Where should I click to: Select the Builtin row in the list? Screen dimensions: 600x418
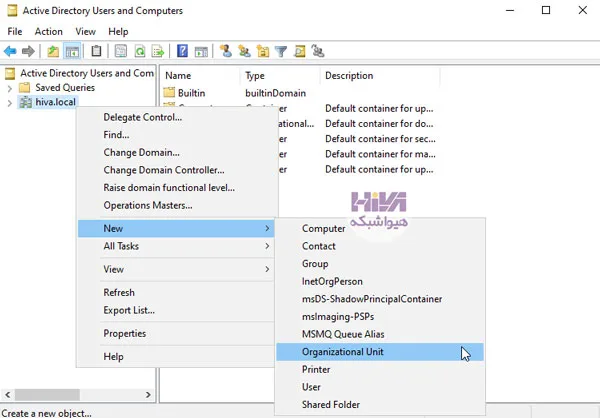point(191,93)
